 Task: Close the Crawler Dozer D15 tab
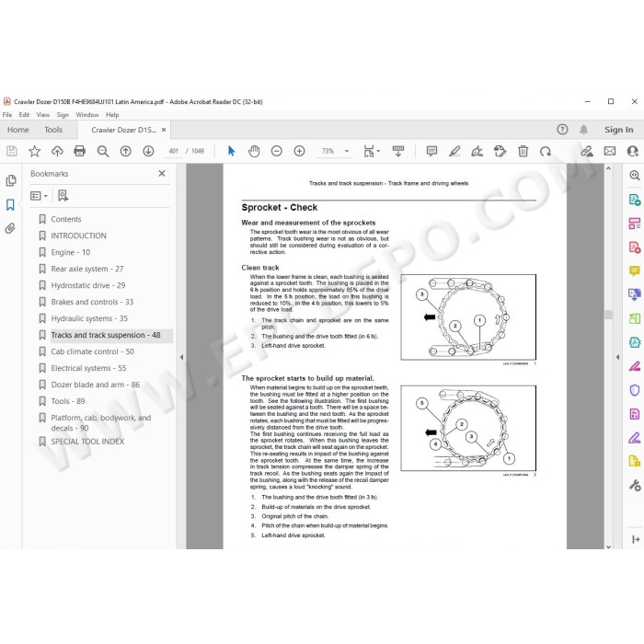click(164, 130)
